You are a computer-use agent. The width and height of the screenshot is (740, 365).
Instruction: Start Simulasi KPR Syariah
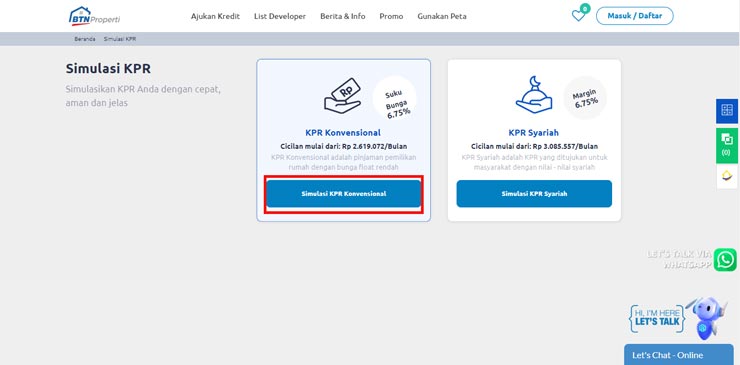coord(534,194)
